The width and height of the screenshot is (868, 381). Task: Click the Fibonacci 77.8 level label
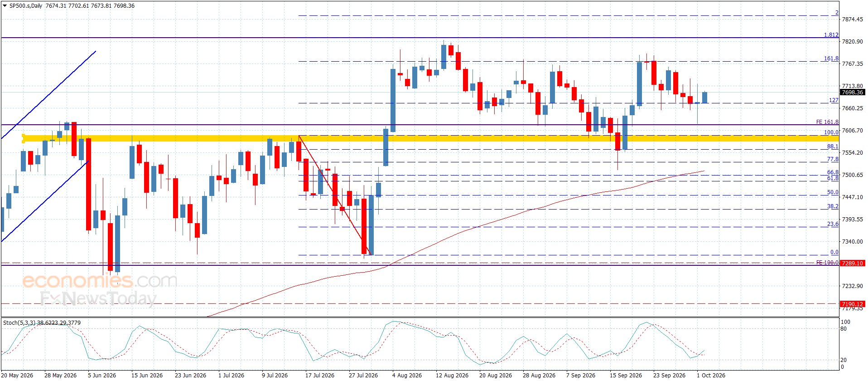pyautogui.click(x=833, y=159)
